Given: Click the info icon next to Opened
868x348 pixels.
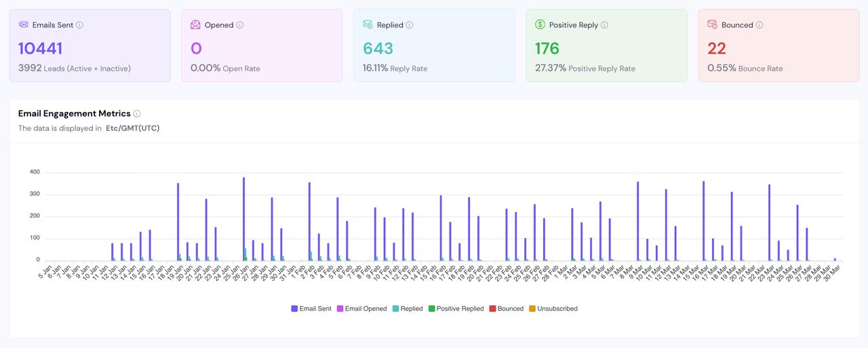Looking at the screenshot, I should pos(239,25).
